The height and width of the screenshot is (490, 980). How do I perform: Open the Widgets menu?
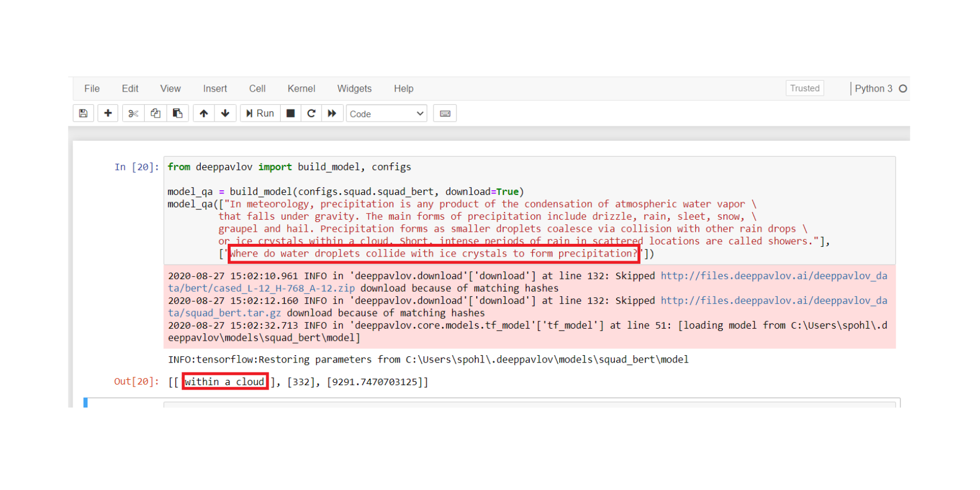[x=355, y=89]
